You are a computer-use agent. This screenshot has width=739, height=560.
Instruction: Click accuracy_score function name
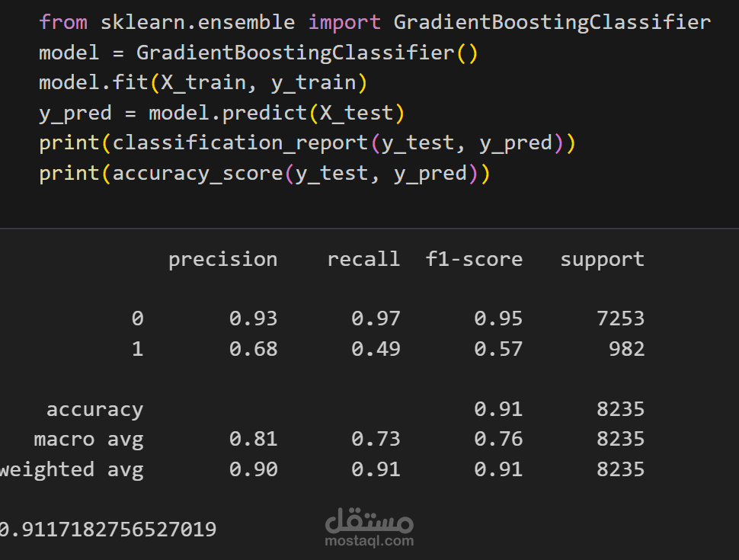[197, 174]
